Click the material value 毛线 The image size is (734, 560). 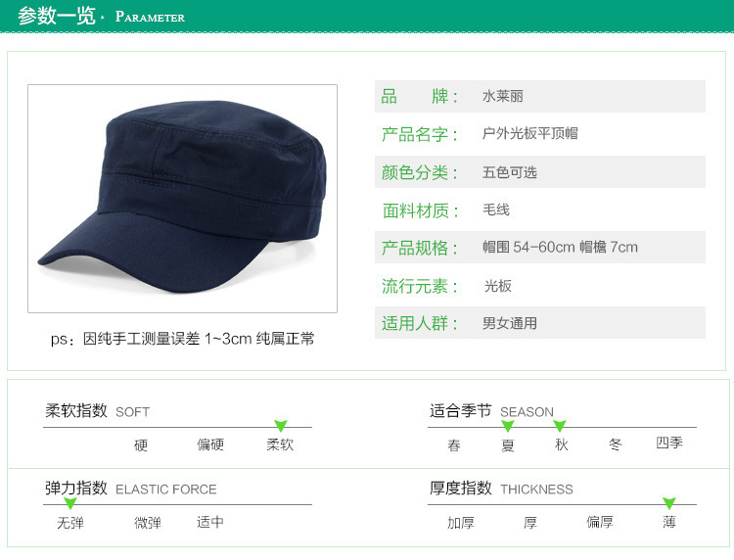click(496, 210)
